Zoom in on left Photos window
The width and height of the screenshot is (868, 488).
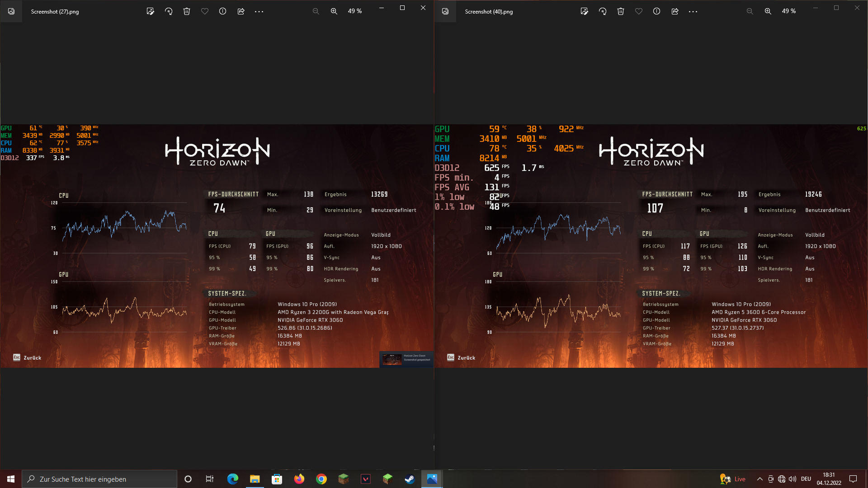334,11
